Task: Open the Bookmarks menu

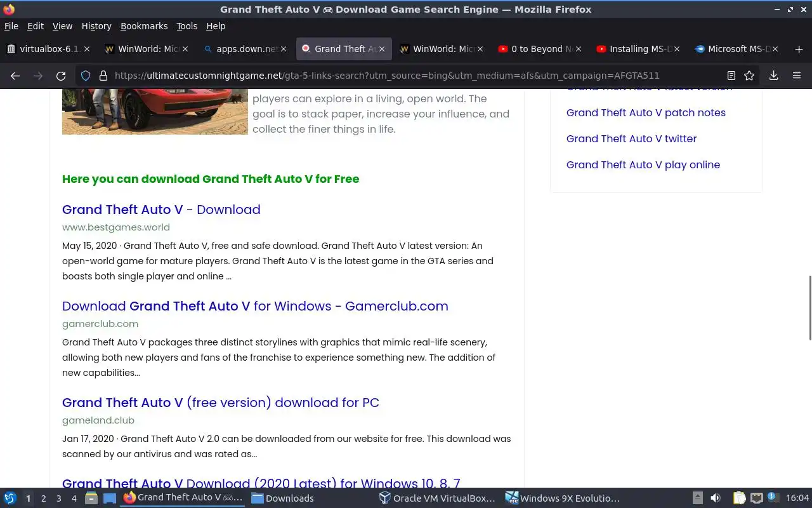Action: point(144,26)
